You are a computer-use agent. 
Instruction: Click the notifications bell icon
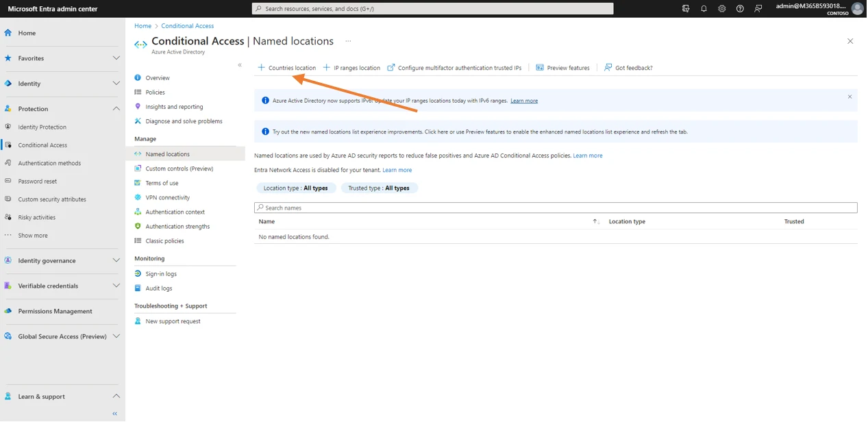point(704,9)
